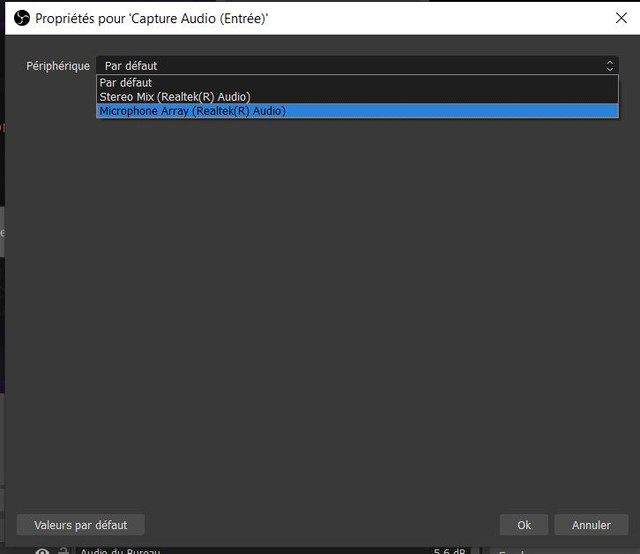Click the blank title bar area left of close
The height and width of the screenshot is (554, 640).
450,18
